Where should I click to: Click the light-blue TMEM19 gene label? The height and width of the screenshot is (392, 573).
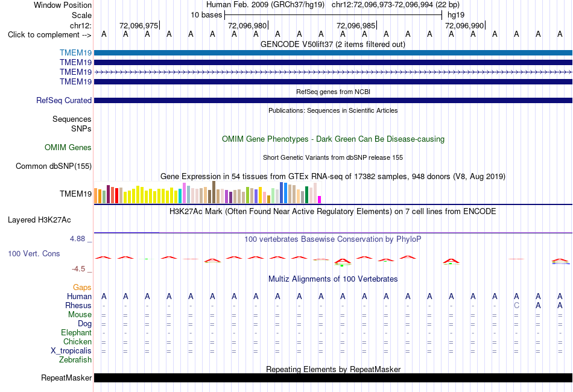[75, 52]
